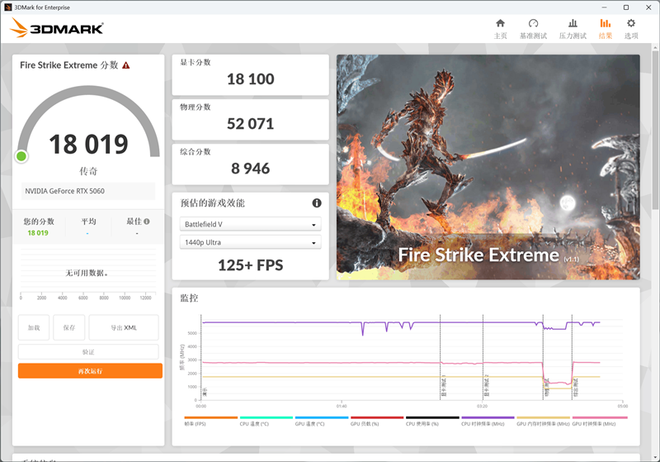Click the purple CPU 时钟频率 legend swatch

pyautogui.click(x=488, y=417)
